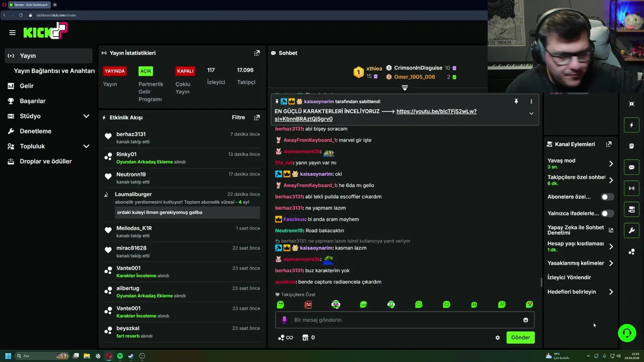Toggle Abonelere özel switch
Image resolution: width=644 pixels, height=362 pixels.
click(x=607, y=197)
